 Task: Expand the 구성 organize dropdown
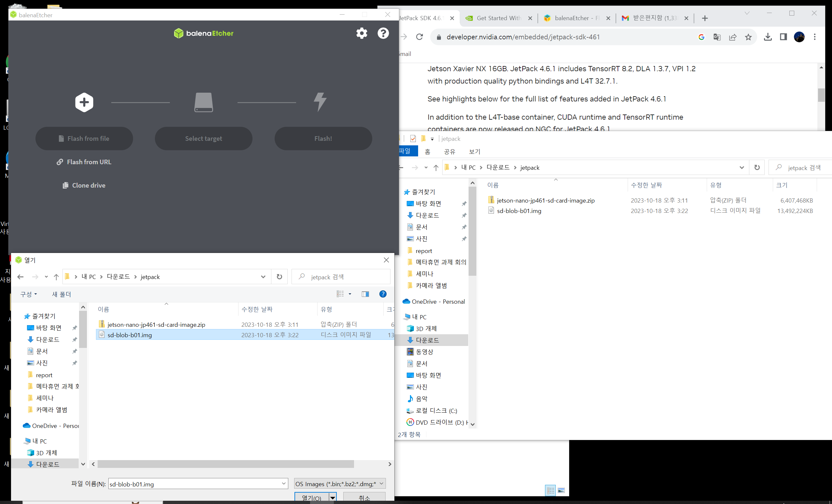(x=28, y=294)
